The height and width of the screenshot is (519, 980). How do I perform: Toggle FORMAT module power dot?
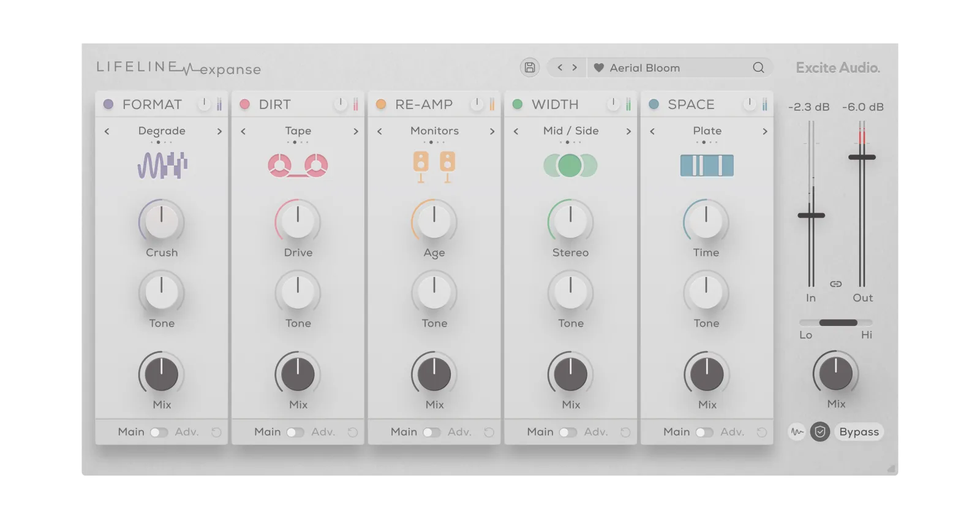tap(108, 104)
